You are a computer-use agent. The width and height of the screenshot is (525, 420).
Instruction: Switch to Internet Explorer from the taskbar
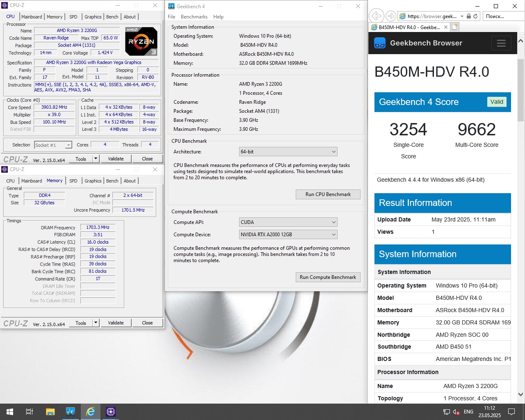pyautogui.click(x=90, y=411)
